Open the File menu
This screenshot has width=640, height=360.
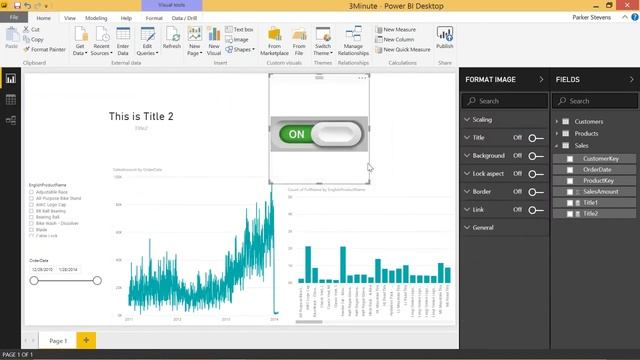click(x=14, y=17)
